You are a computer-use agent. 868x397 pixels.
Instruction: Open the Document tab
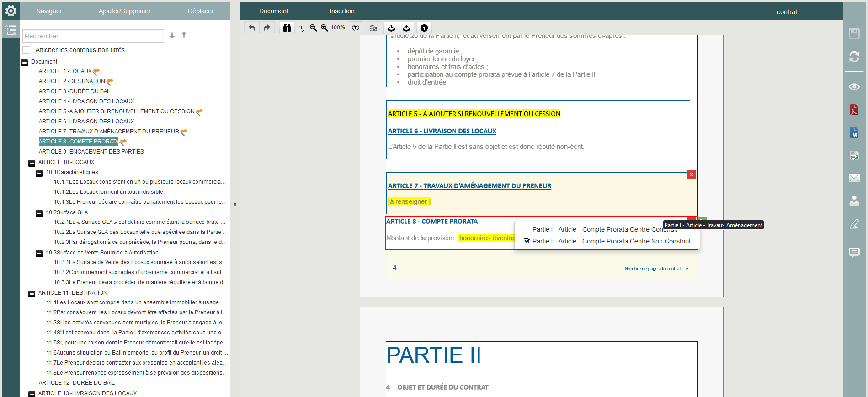274,11
